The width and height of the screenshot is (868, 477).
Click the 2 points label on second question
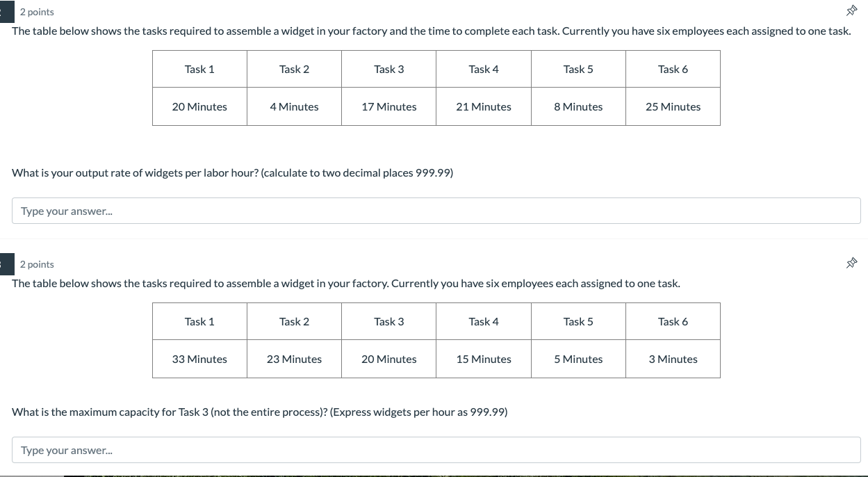coord(37,264)
